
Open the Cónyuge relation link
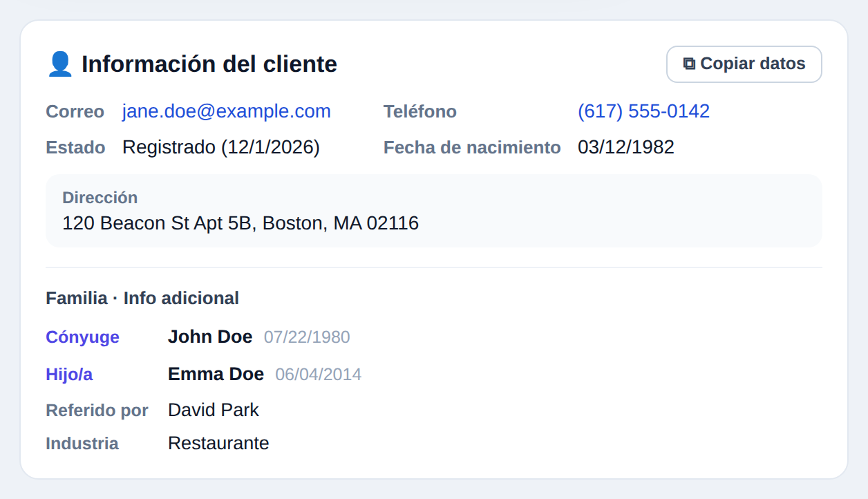[x=82, y=337]
